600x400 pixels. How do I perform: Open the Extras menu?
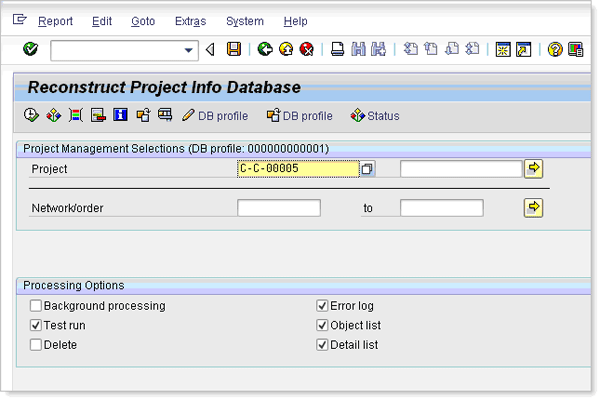point(190,21)
